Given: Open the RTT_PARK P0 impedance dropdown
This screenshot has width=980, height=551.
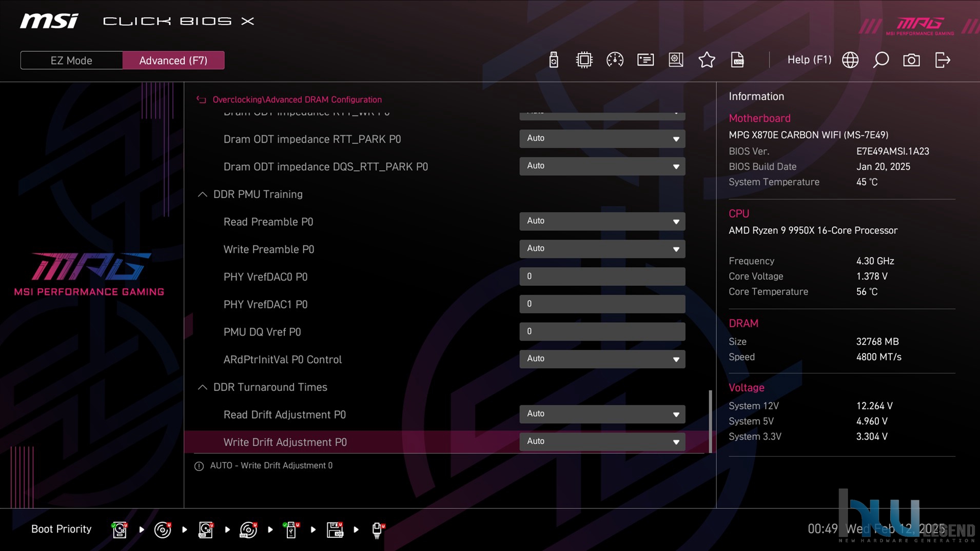Looking at the screenshot, I should point(602,139).
